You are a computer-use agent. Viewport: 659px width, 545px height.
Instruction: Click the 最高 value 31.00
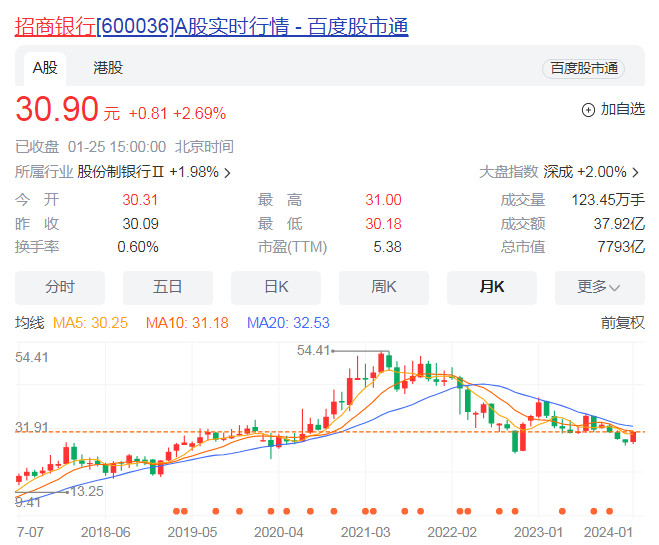(x=383, y=200)
